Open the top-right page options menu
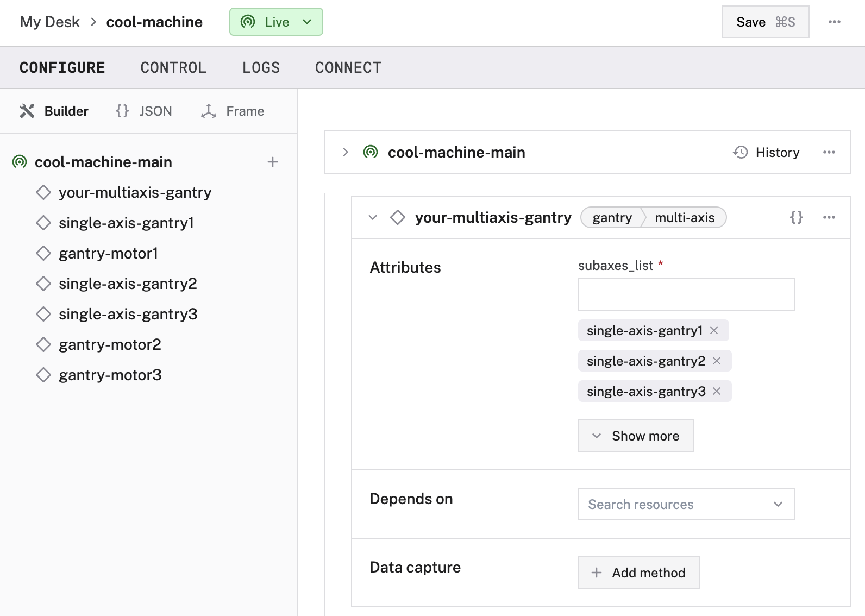The height and width of the screenshot is (616, 865). pos(834,22)
